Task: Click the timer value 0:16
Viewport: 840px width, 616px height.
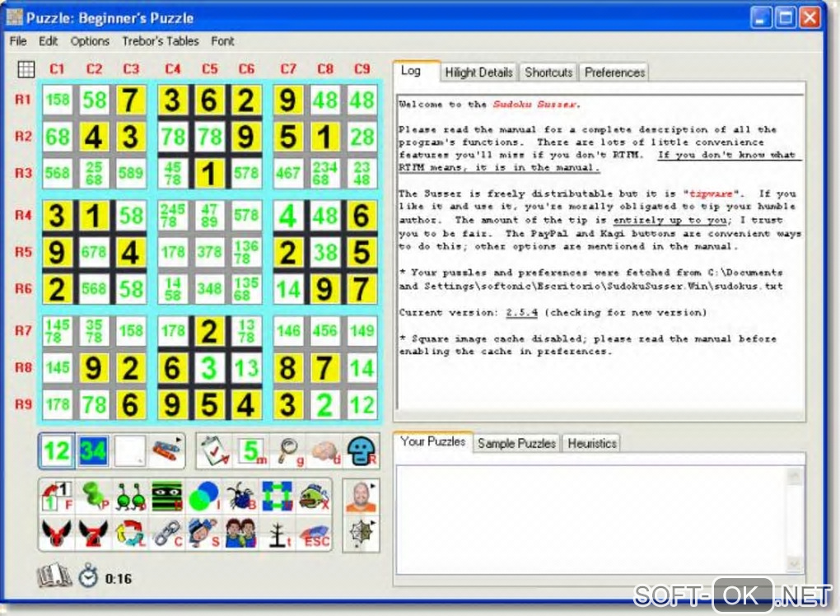Action: pyautogui.click(x=119, y=579)
